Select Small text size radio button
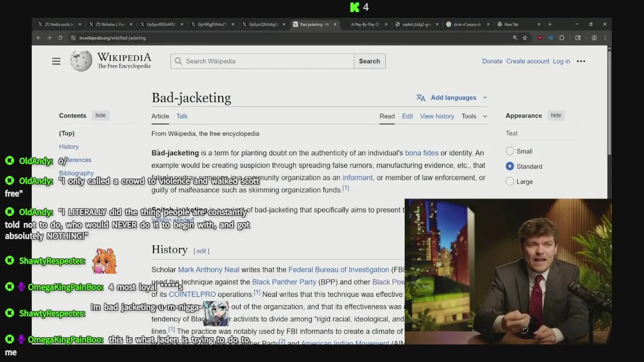The height and width of the screenshot is (362, 644). 510,151
